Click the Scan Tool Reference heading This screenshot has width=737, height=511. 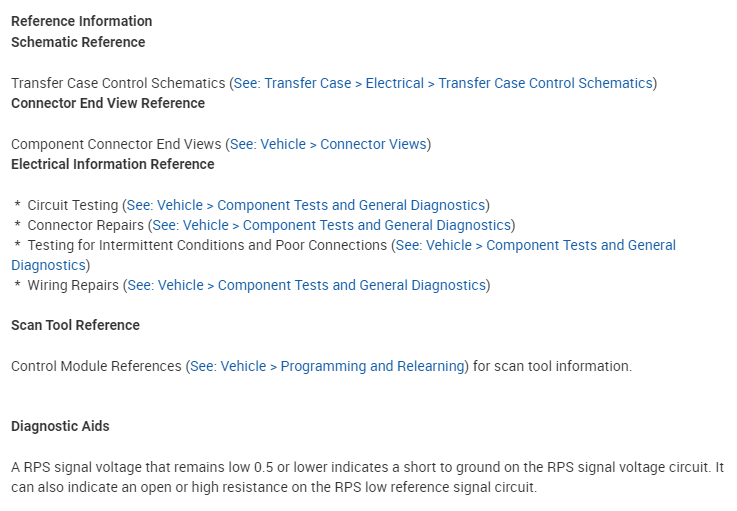[x=75, y=325]
